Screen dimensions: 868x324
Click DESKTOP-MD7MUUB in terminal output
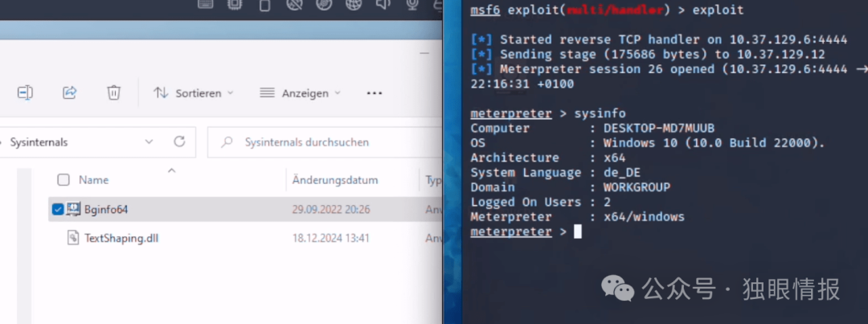pos(659,129)
